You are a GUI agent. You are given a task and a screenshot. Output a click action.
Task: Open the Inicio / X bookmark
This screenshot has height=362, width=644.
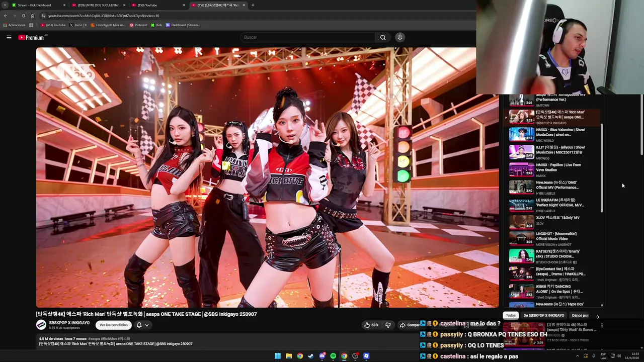pyautogui.click(x=78, y=25)
